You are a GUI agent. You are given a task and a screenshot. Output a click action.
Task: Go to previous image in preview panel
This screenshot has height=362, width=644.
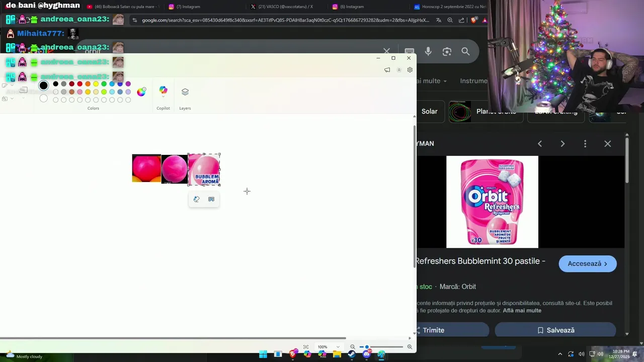[540, 144]
